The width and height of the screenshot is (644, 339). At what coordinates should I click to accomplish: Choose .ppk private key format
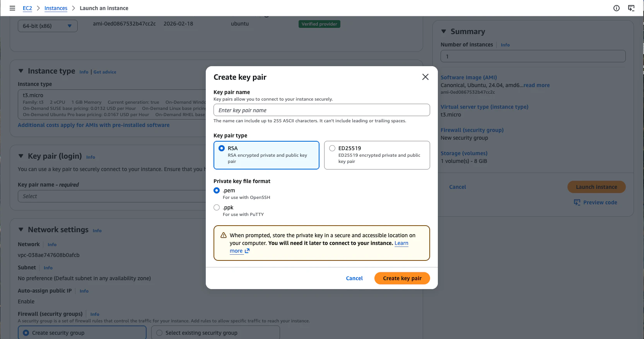coord(217,207)
